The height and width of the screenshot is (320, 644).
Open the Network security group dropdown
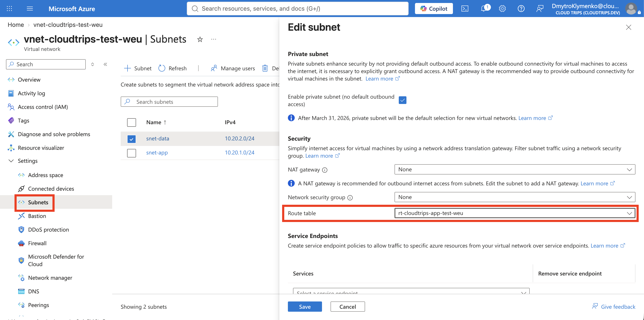[515, 197]
